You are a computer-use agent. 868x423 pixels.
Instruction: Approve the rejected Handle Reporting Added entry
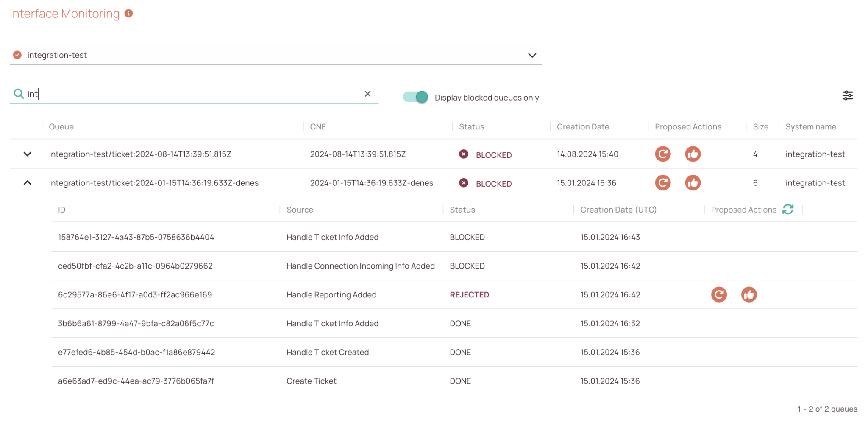click(749, 294)
